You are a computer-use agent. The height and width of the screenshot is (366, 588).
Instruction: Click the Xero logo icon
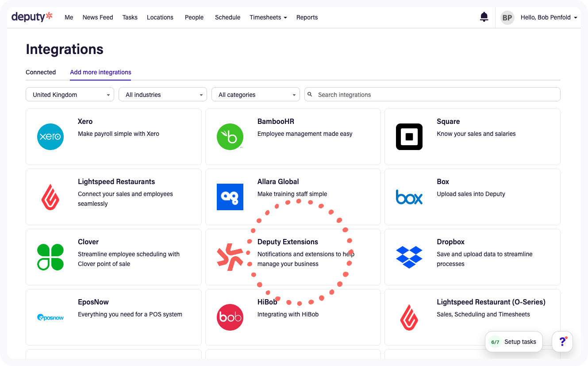(x=50, y=137)
